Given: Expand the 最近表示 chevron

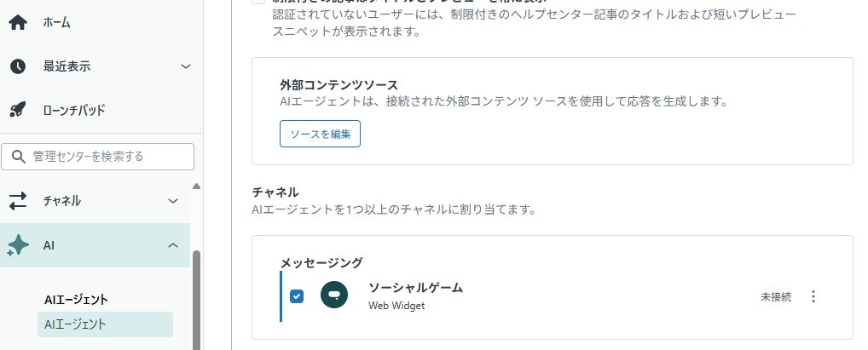Looking at the screenshot, I should click(186, 66).
